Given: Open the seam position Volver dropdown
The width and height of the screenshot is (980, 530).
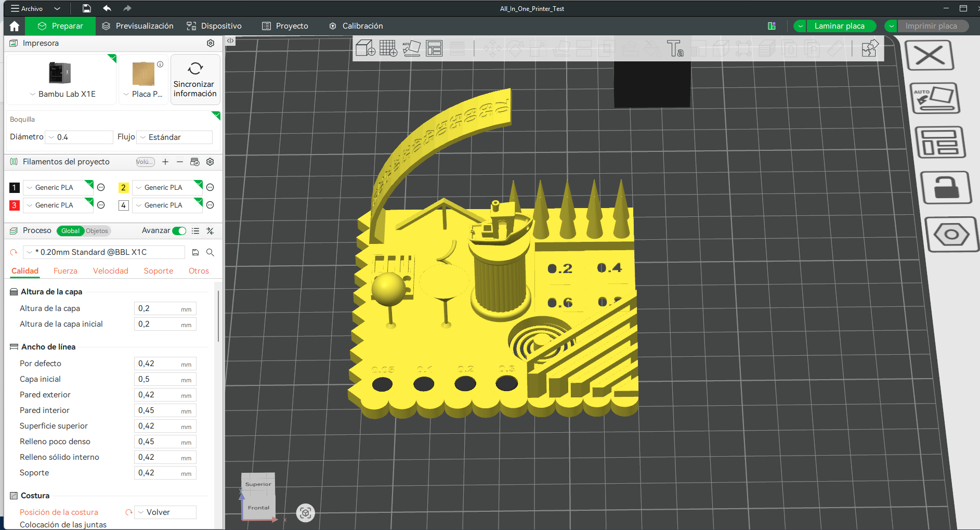Looking at the screenshot, I should pyautogui.click(x=165, y=512).
